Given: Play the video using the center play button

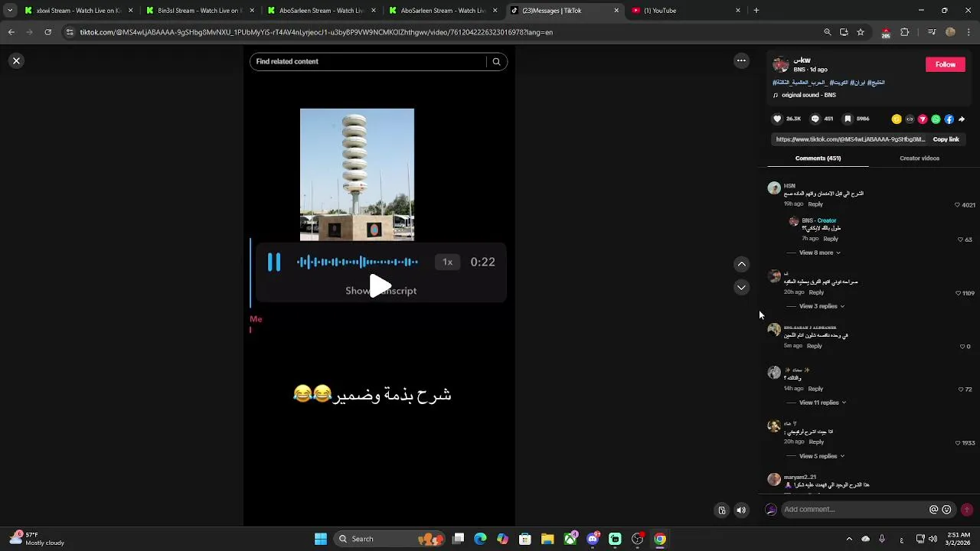Looking at the screenshot, I should (381, 286).
